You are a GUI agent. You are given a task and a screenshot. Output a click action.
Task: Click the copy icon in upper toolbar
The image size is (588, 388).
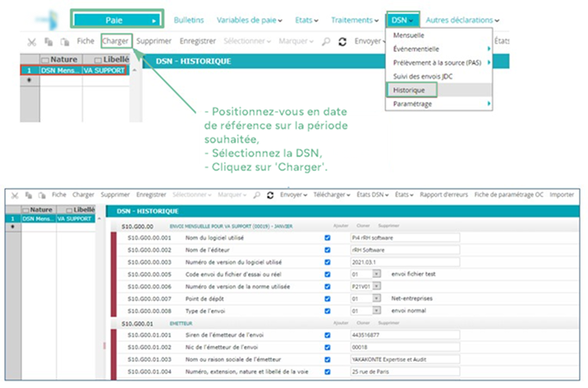(48, 40)
